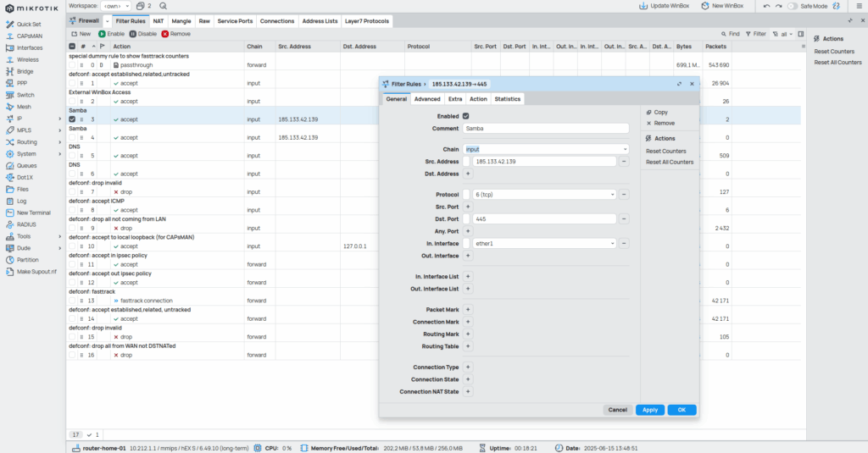
Task: Open Quick Set in the sidebar
Action: 28,24
